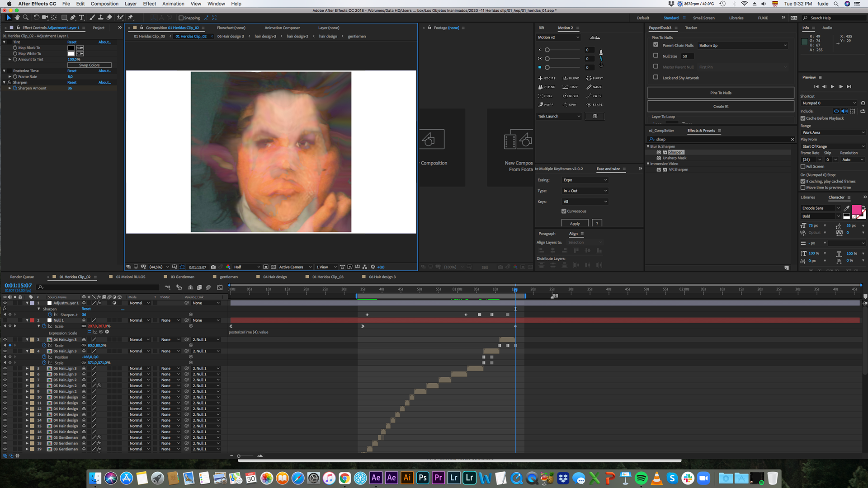The image size is (868, 488).
Task: Click Reset for the Tint effect
Action: 72,42
